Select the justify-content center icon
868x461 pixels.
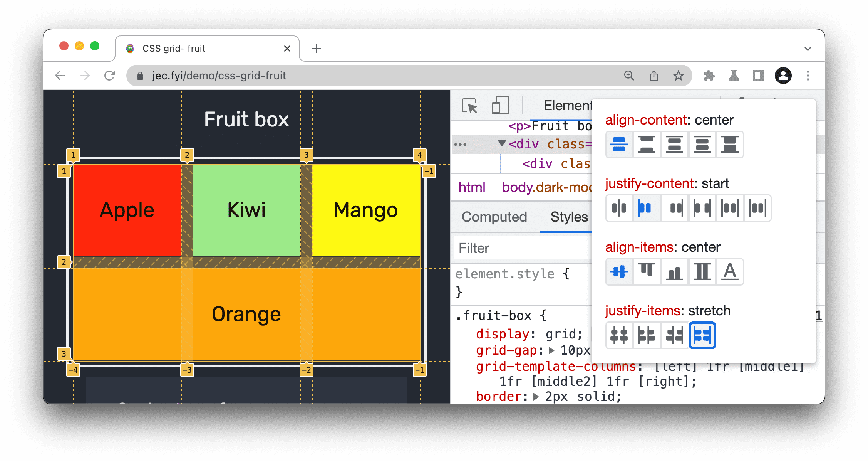tap(620, 208)
